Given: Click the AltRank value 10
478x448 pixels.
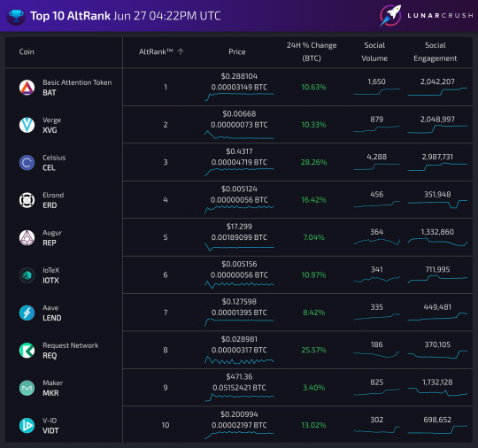Looking at the screenshot, I should tap(166, 425).
